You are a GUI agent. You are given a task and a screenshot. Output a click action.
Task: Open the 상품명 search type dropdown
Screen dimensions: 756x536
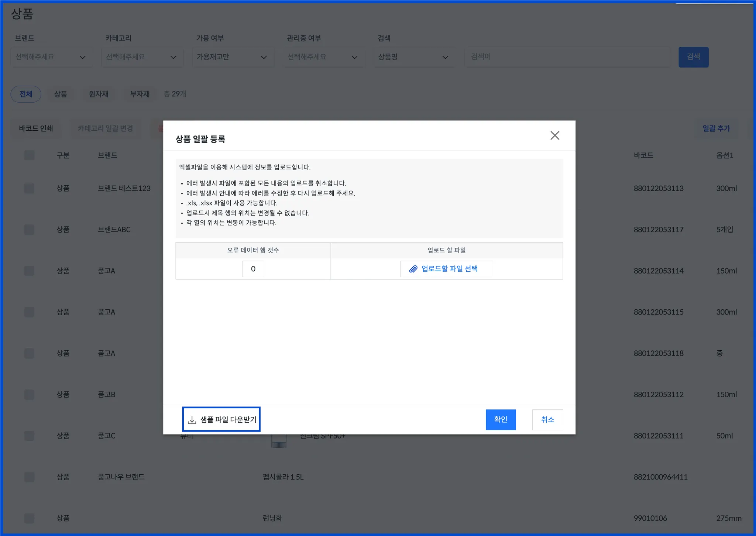(x=414, y=57)
